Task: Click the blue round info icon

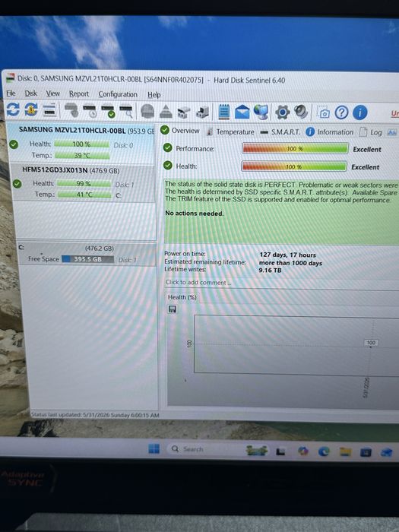Action: [360, 112]
